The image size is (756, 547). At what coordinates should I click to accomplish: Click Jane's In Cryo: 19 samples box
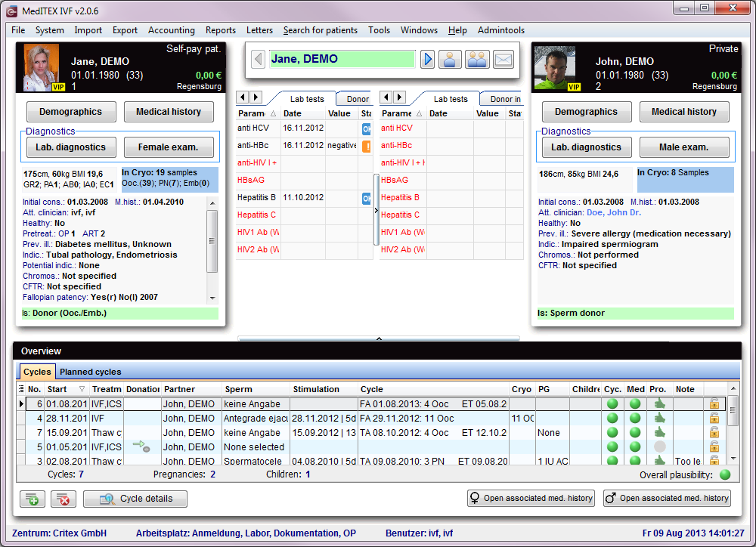(x=169, y=179)
